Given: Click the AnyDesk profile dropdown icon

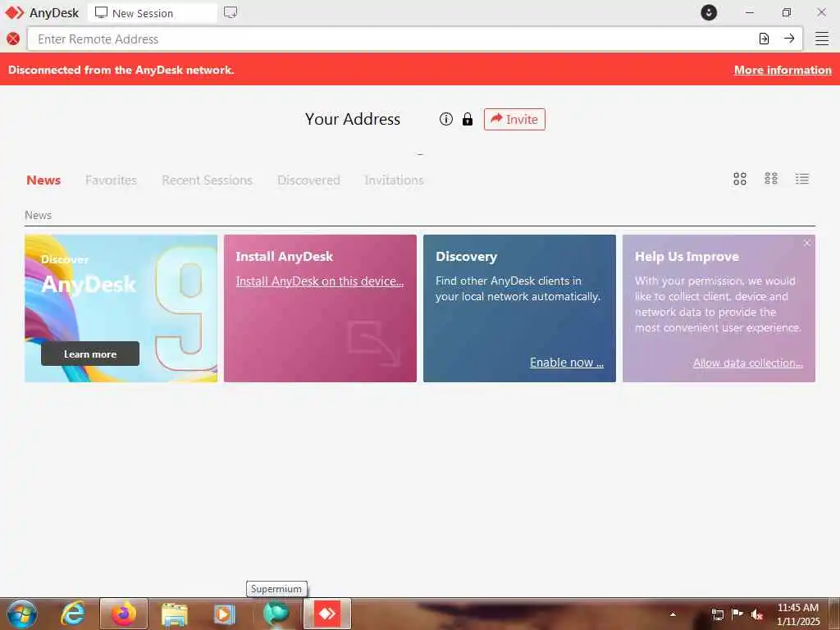Looking at the screenshot, I should (709, 12).
